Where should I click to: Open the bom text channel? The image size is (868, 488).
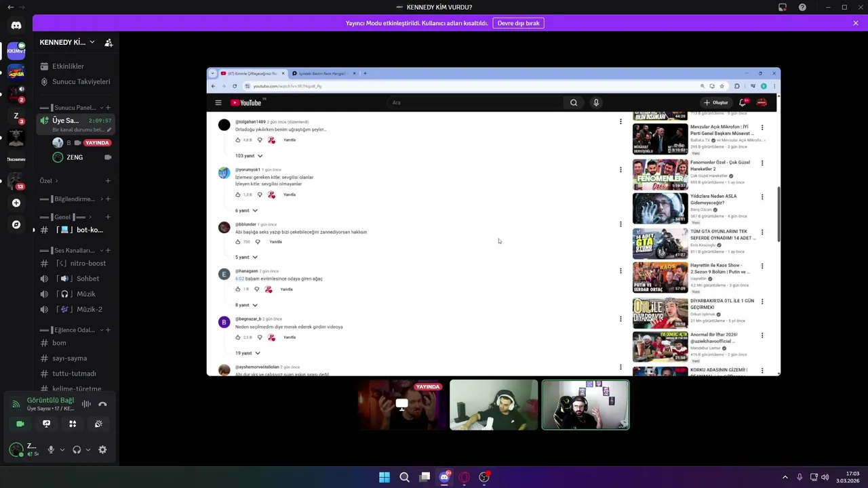click(75, 342)
